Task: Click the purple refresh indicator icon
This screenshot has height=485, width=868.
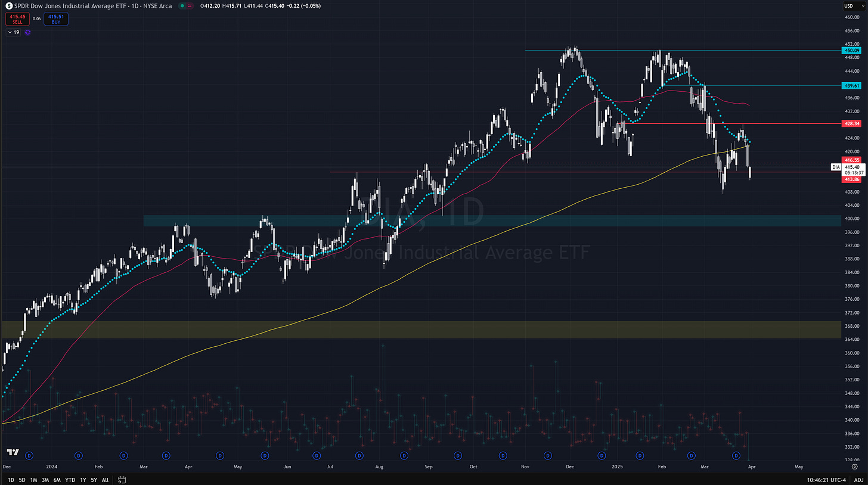Action: click(x=27, y=32)
